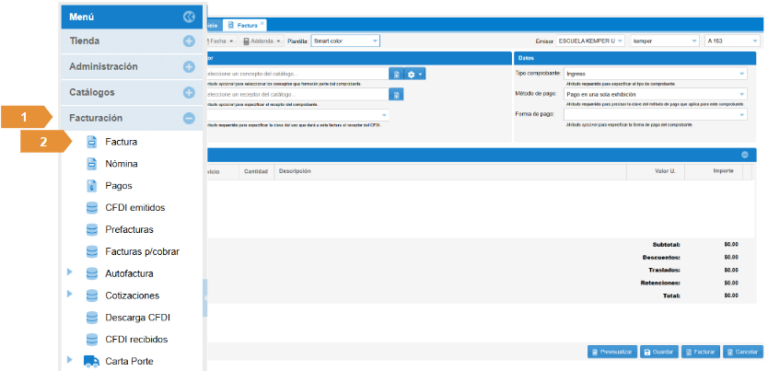Click the concept catalog gear settings icon
This screenshot has width=768, height=371.
click(414, 74)
